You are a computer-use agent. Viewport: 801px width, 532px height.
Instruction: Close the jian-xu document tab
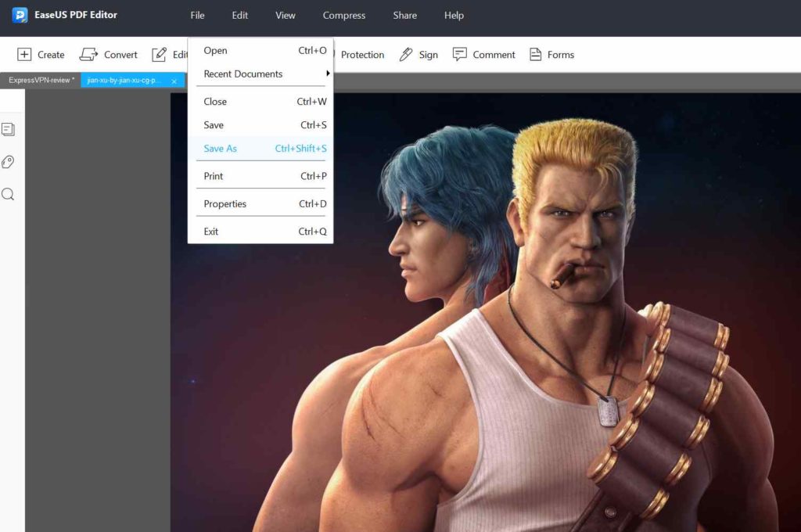click(174, 81)
